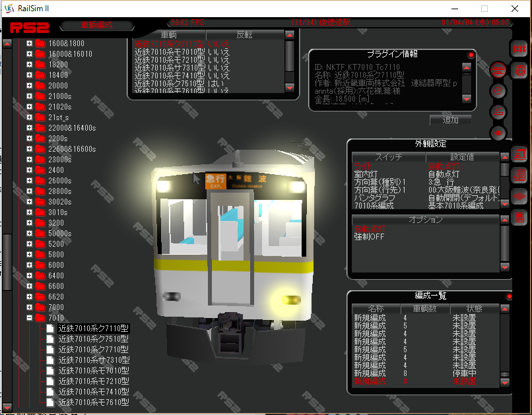The image size is (532, 415).
Task: Click the 車輌編成 mode title button
Action: tap(96, 25)
